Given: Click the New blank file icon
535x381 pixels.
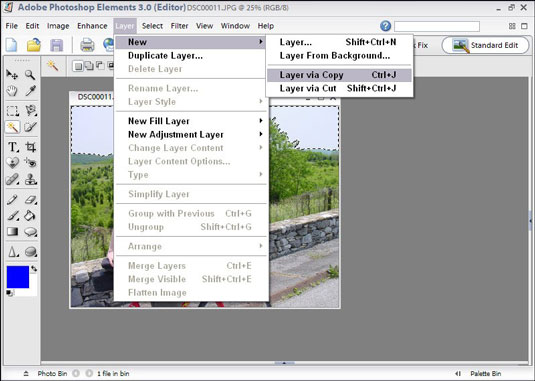Looking at the screenshot, I should click(11, 45).
